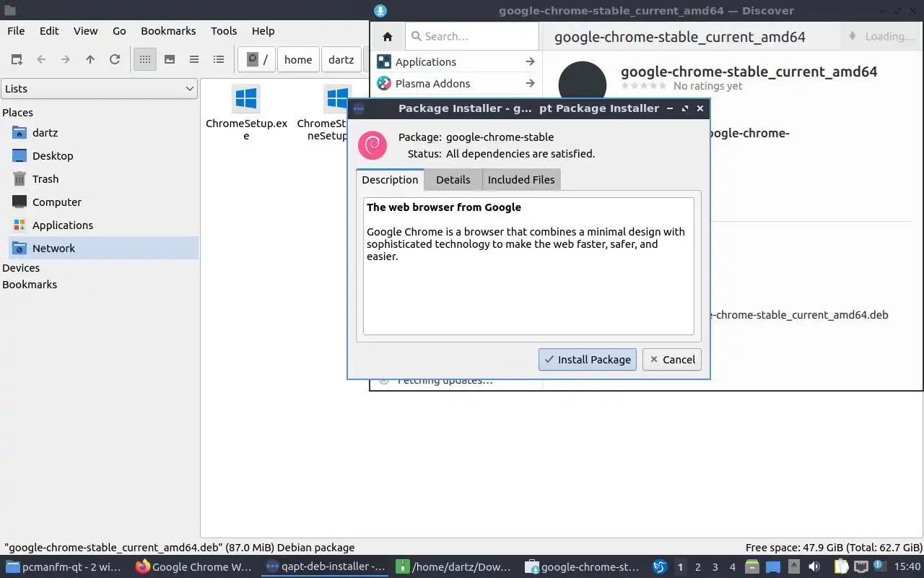Switch to virtual desktop 2

click(x=697, y=567)
